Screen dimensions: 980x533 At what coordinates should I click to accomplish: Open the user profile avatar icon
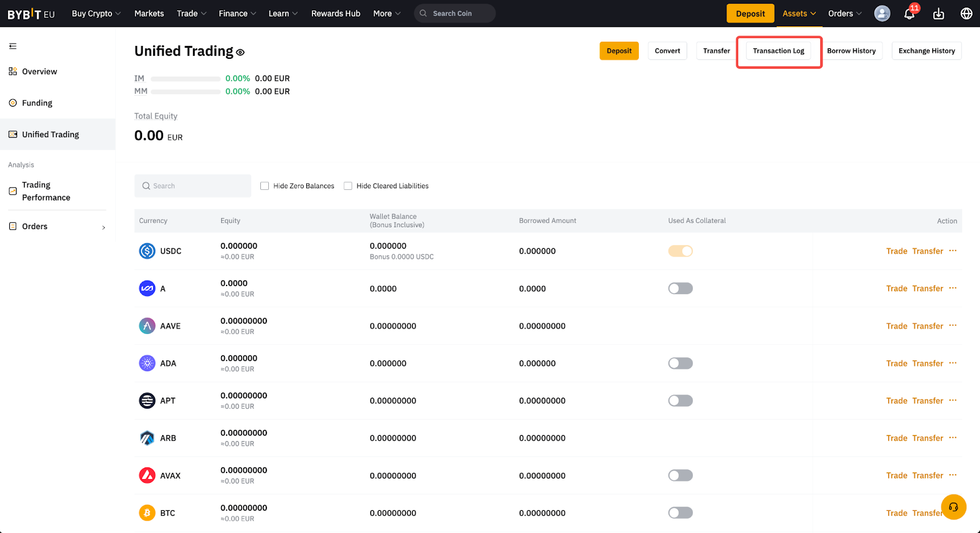[882, 13]
